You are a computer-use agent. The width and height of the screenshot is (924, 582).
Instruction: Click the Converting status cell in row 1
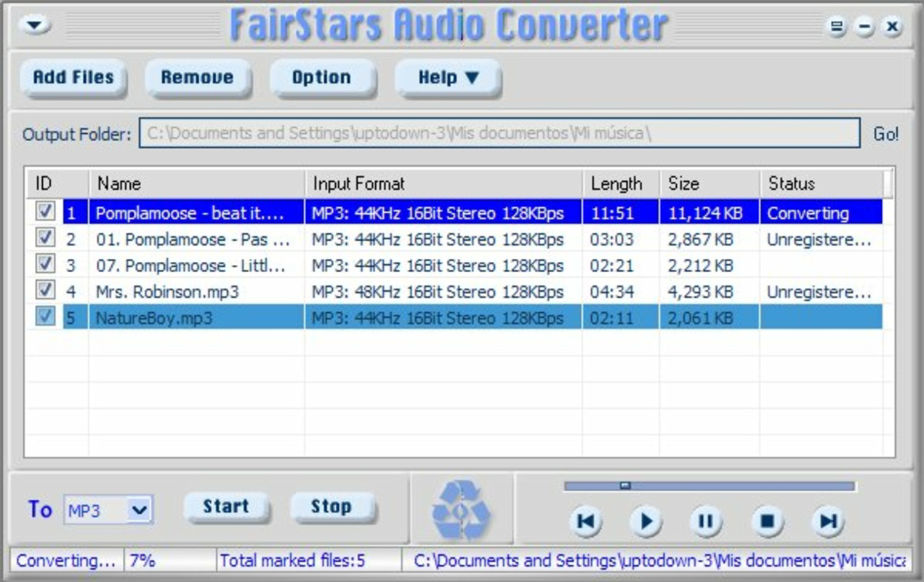821,213
